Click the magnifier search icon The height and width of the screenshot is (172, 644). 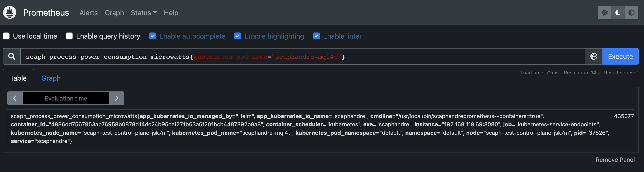pyautogui.click(x=11, y=56)
